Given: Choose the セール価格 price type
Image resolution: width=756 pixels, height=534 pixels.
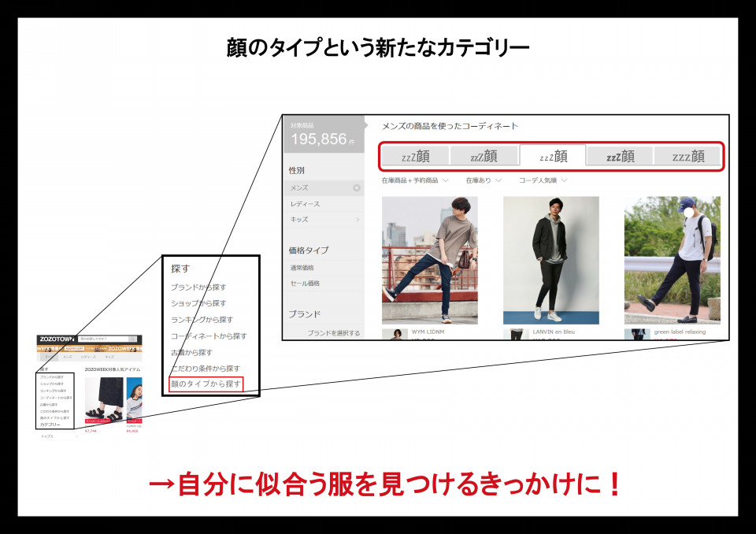Looking at the screenshot, I should (305, 284).
